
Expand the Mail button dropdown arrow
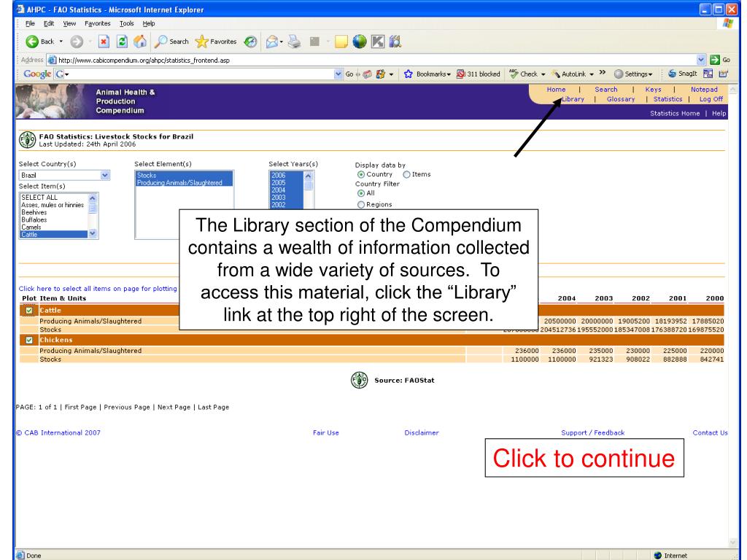(282, 42)
